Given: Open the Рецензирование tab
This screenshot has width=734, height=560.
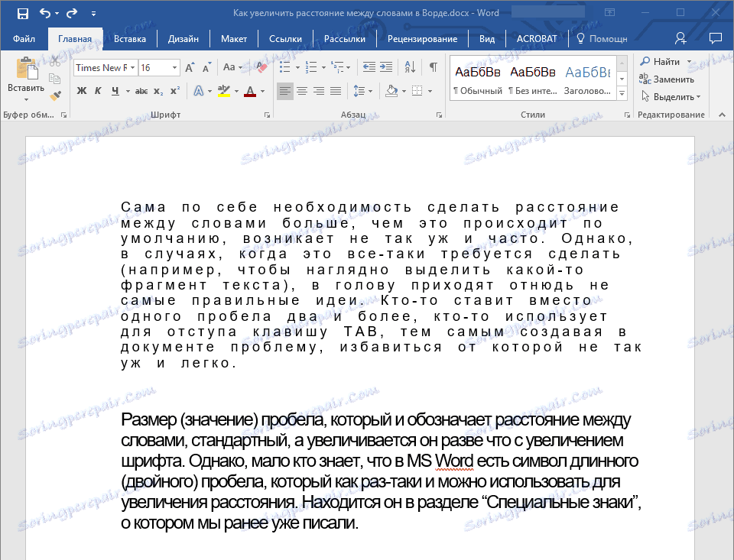Looking at the screenshot, I should click(425, 37).
